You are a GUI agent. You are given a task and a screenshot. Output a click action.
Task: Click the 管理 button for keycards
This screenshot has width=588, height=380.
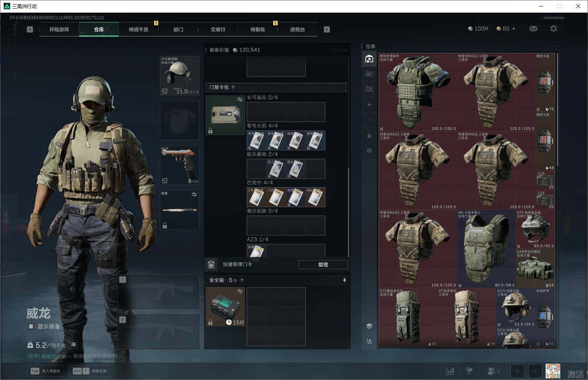point(323,265)
